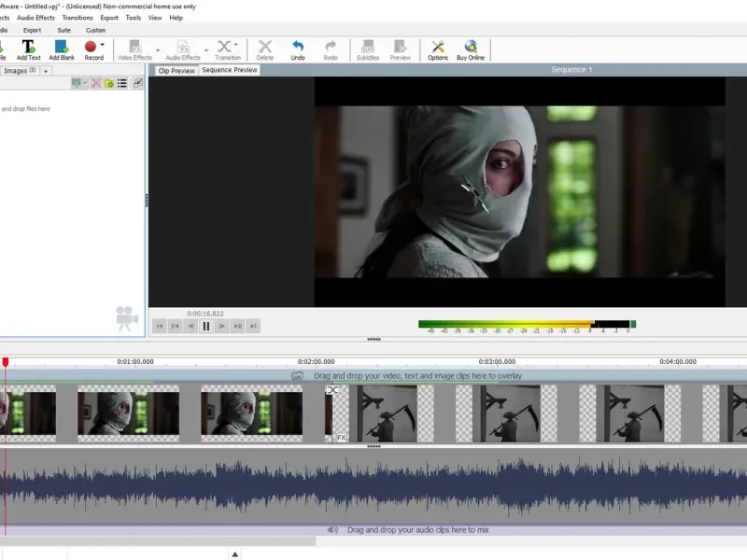Screen dimensions: 747x560
Task: Click the new folder icon in bin
Action: (x=109, y=83)
